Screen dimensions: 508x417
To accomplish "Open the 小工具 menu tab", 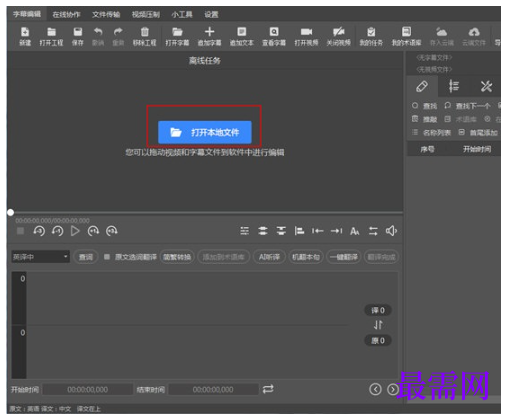I will [182, 14].
